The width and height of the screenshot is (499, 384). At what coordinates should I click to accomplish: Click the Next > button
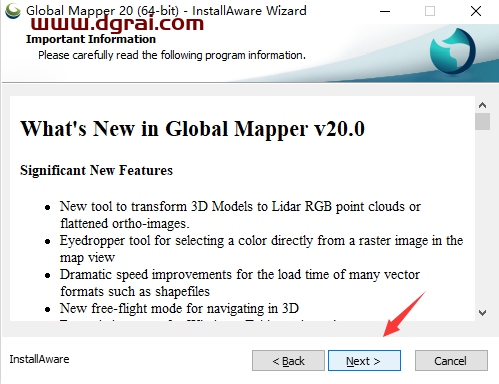point(364,360)
